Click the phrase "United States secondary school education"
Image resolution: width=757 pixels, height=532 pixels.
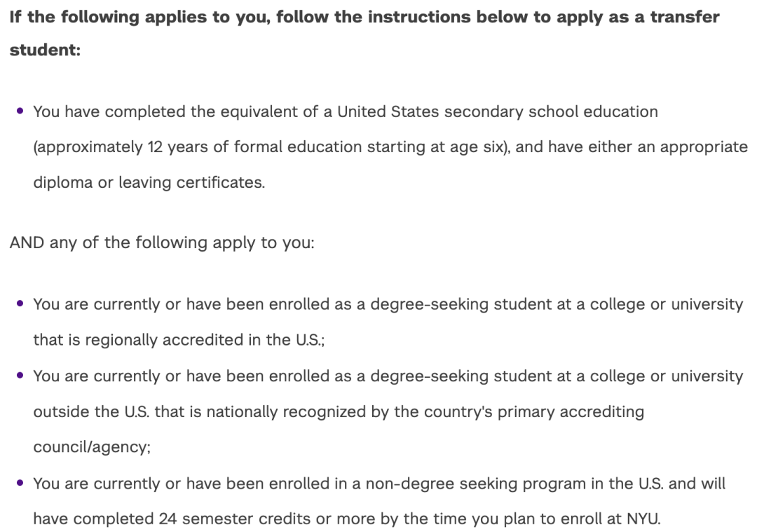497,111
